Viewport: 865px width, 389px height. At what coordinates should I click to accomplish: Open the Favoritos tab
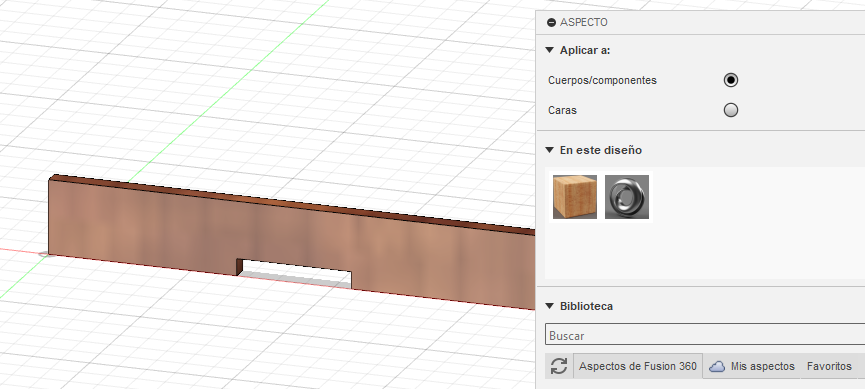pyautogui.click(x=829, y=366)
